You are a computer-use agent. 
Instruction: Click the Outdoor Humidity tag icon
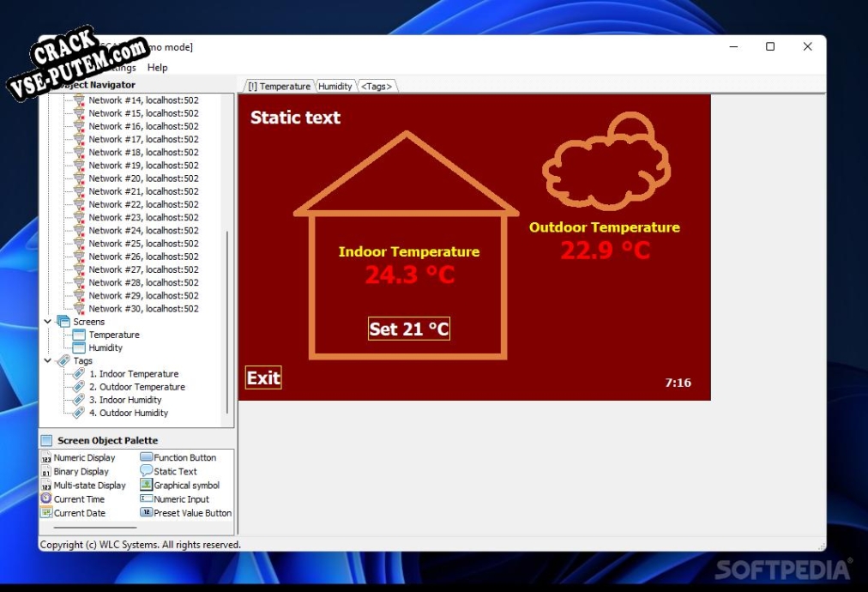79,414
